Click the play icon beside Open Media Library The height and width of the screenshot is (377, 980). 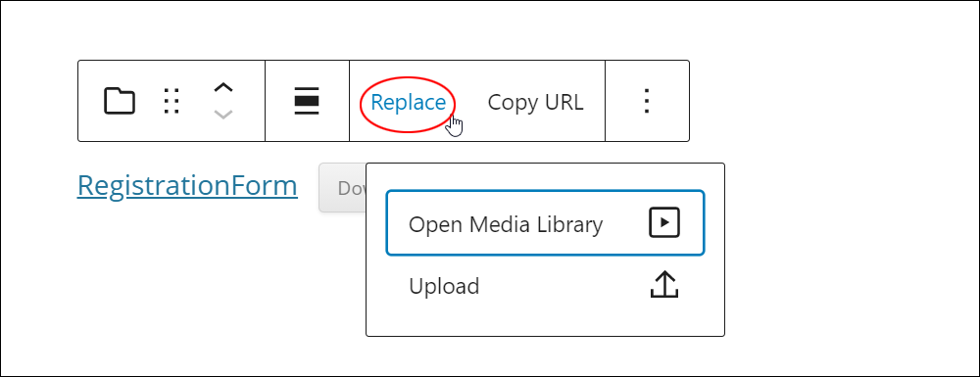[x=664, y=223]
